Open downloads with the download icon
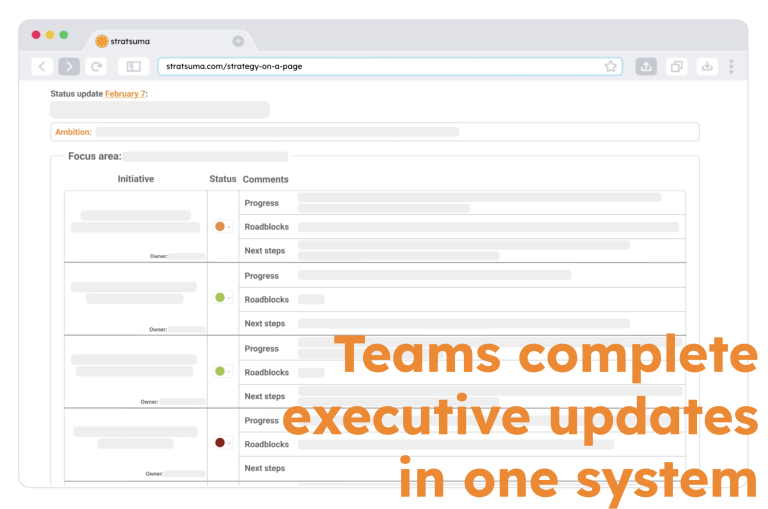The height and width of the screenshot is (509, 768). click(x=707, y=66)
